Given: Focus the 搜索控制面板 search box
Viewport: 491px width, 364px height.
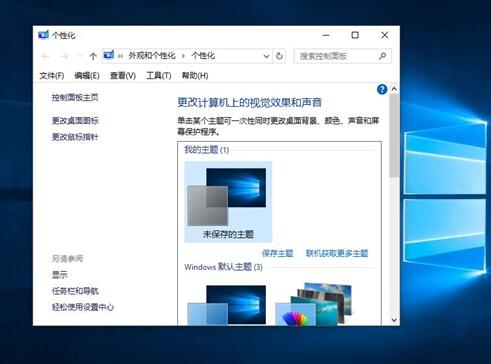Looking at the screenshot, I should click(x=342, y=56).
